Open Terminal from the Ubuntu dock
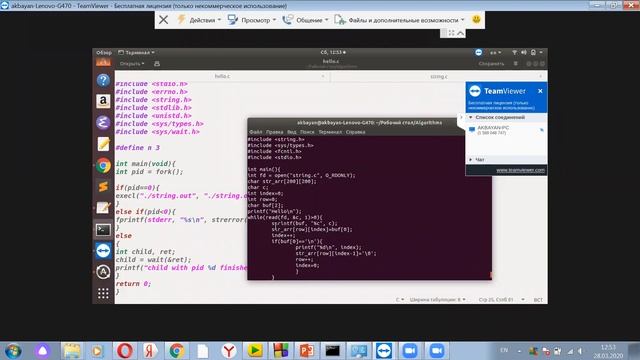 103,230
